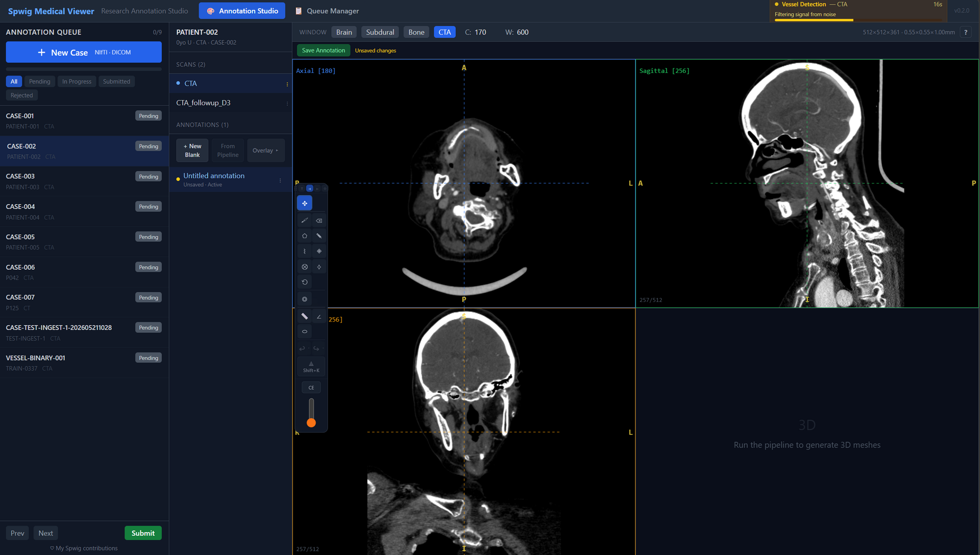The width and height of the screenshot is (980, 555).
Task: Expand the Overlay dropdown
Action: coord(265,150)
